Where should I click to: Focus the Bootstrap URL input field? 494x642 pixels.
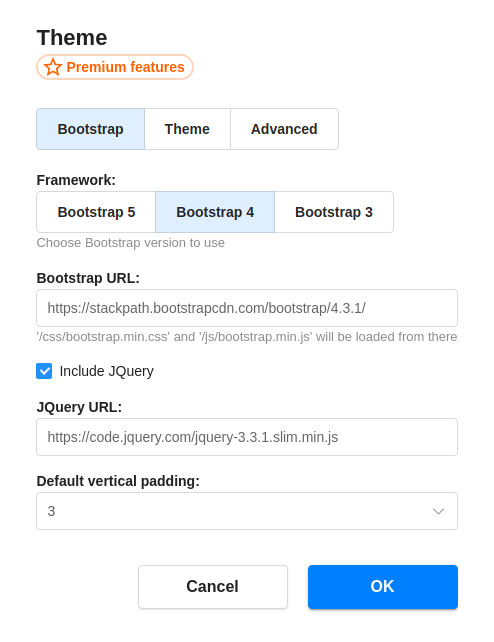pos(247,308)
